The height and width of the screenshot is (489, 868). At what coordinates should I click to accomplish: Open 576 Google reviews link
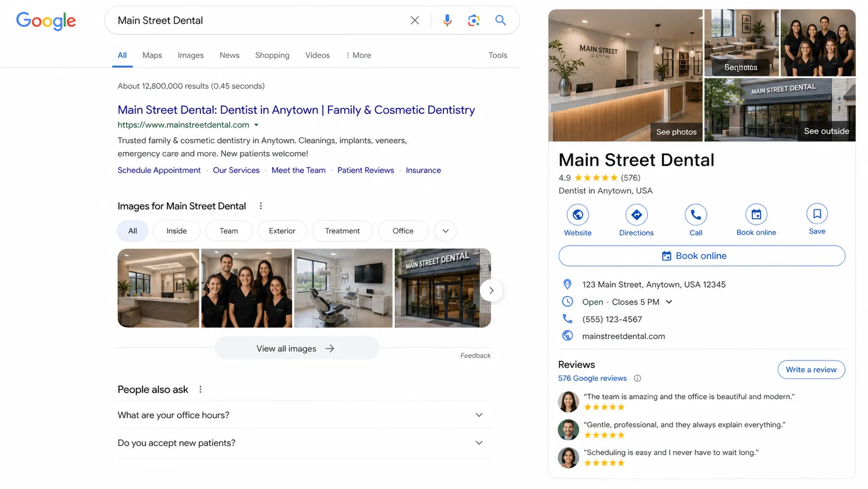pos(592,378)
